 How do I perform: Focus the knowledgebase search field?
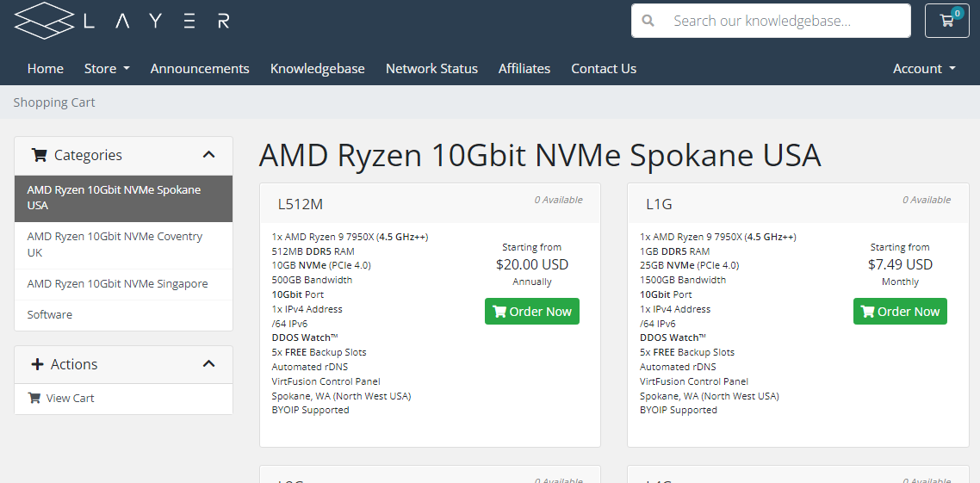pyautogui.click(x=771, y=21)
